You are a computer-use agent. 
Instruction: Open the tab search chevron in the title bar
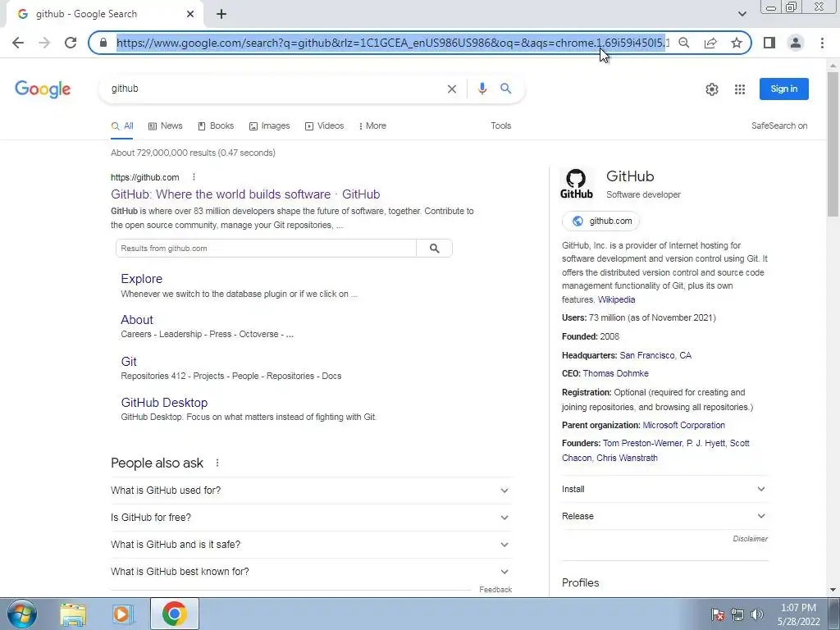742,14
